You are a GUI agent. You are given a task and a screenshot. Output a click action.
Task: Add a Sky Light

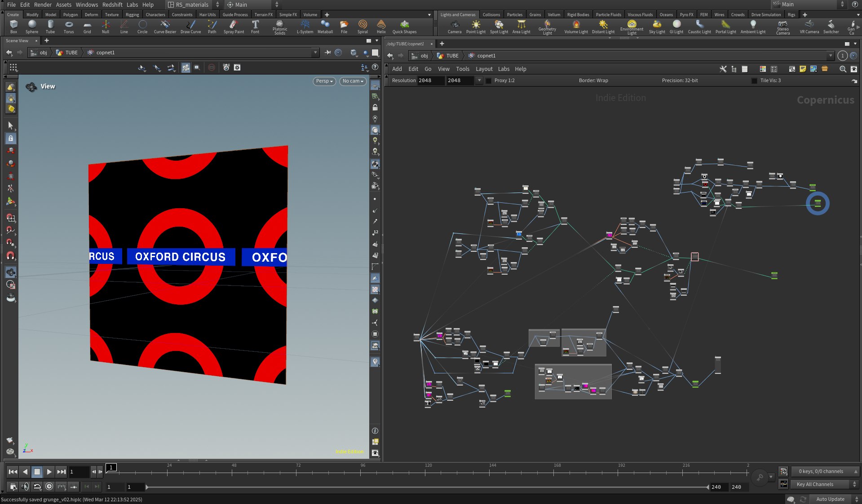(657, 27)
